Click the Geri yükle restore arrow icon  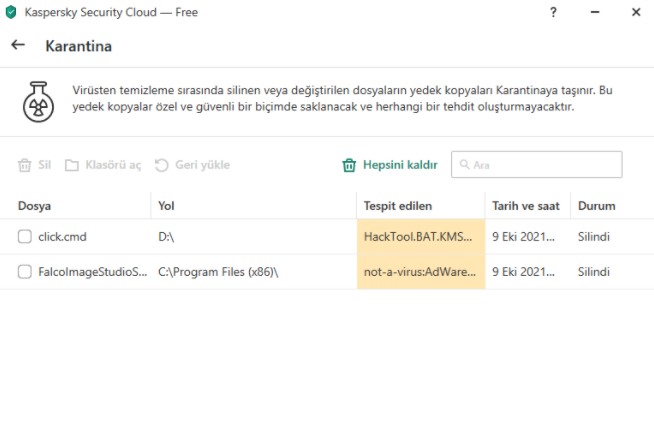pyautogui.click(x=161, y=165)
